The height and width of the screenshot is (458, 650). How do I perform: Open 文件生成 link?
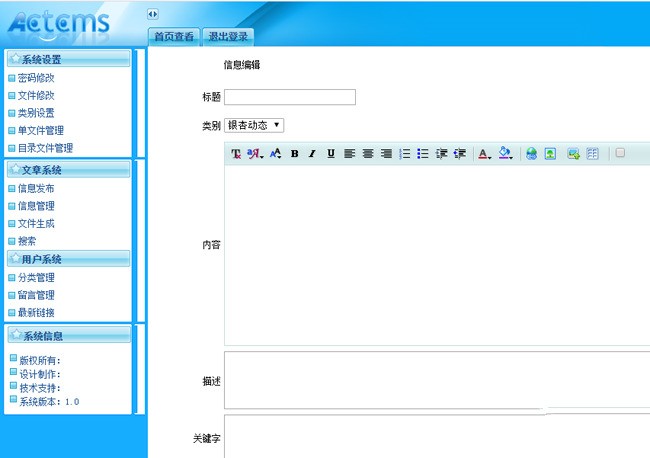tap(36, 223)
